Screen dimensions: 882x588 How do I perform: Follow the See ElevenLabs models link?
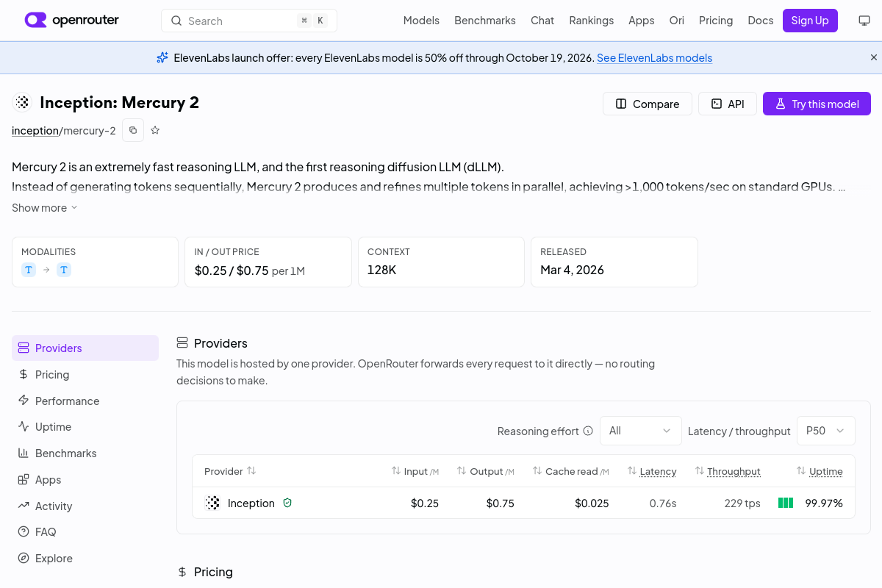click(654, 57)
